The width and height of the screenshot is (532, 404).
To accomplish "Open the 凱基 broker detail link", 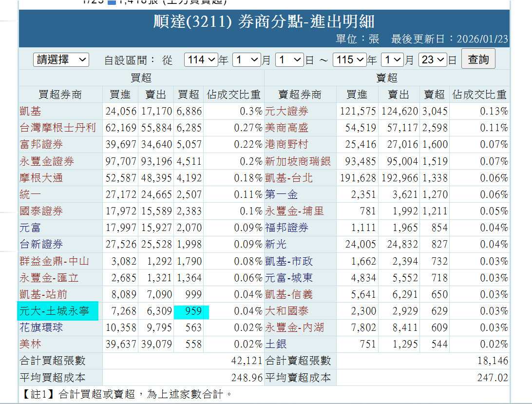I will coord(29,112).
